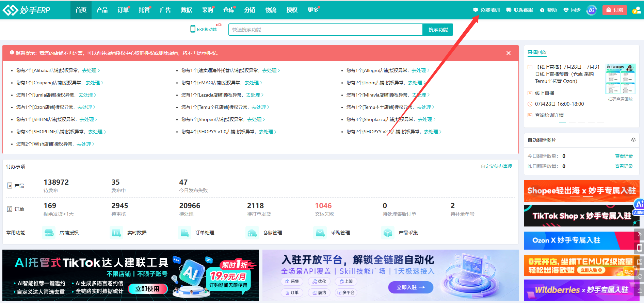This screenshot has width=644, height=303.
Task: Click the refresh icon in floating sidebar
Action: coord(640,276)
